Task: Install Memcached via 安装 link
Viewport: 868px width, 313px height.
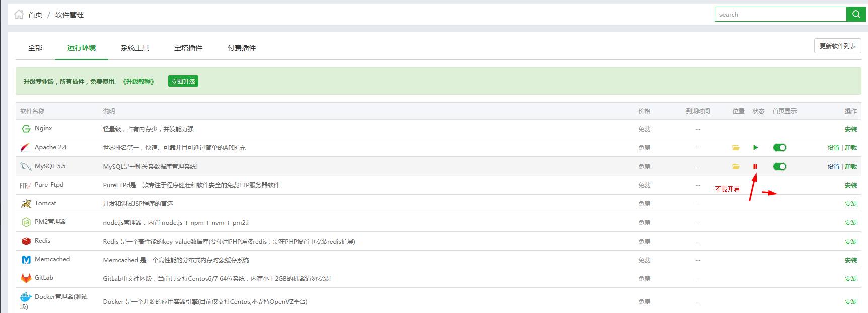Action: click(x=851, y=260)
